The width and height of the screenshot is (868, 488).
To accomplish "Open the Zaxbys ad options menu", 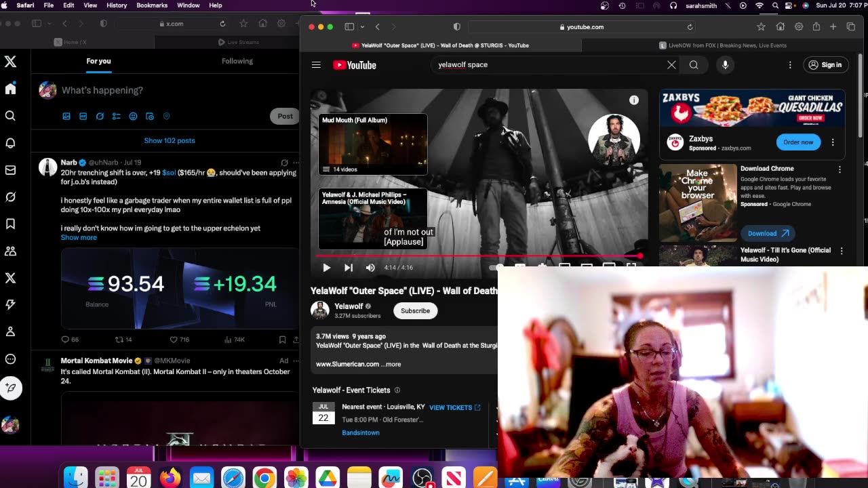I will click(x=833, y=142).
